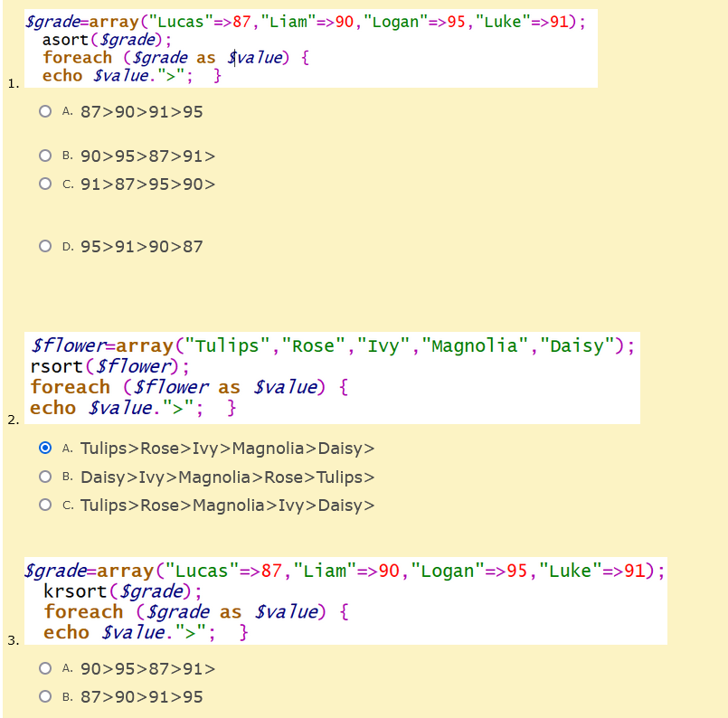Viewport: 728px width, 718px height.
Task: Click the foreach ($flower as $value) line
Action: (x=189, y=387)
